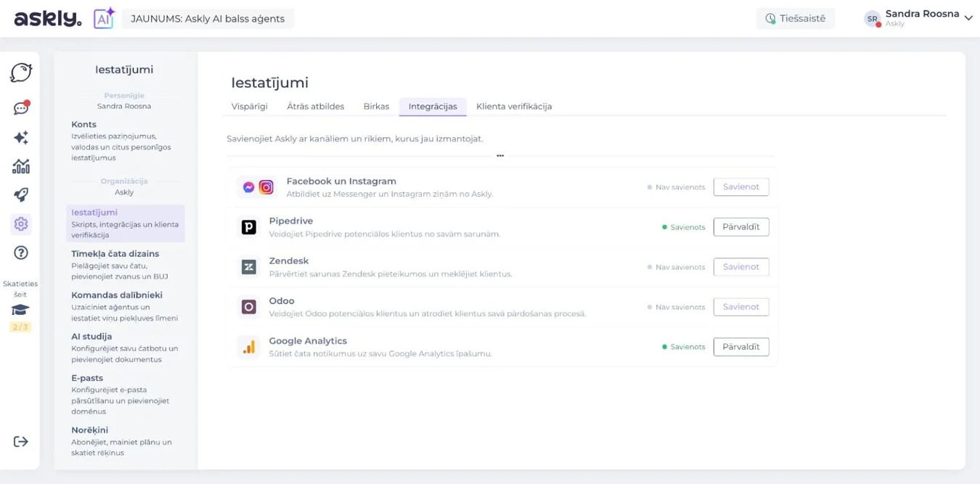This screenshot has height=484, width=980.
Task: Open the AI sparkles icon in sidebar
Action: tap(21, 137)
